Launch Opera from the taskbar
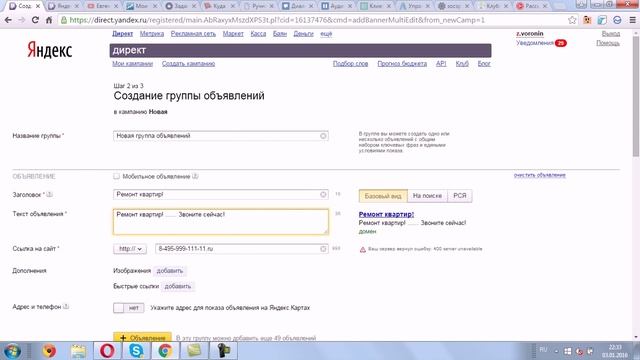The width and height of the screenshot is (640, 360). pos(107,351)
